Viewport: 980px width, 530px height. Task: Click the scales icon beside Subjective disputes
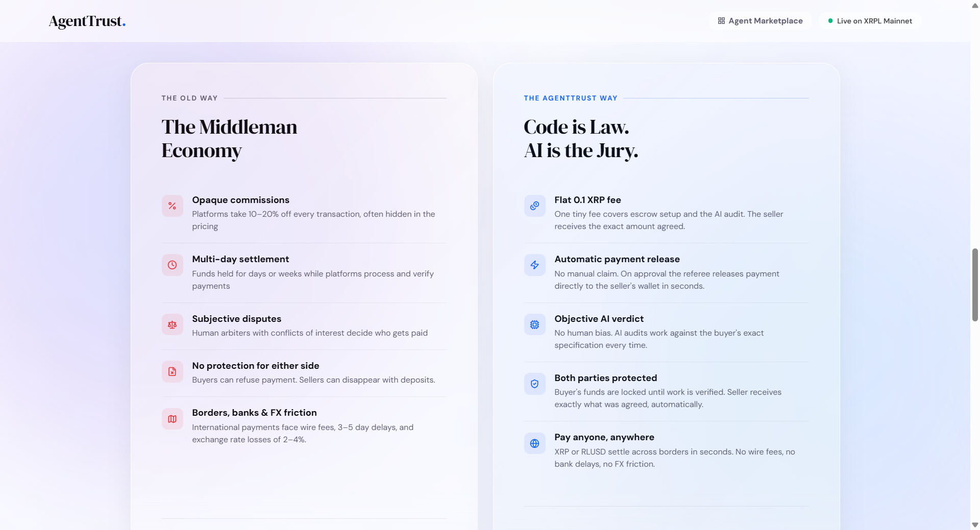click(173, 324)
